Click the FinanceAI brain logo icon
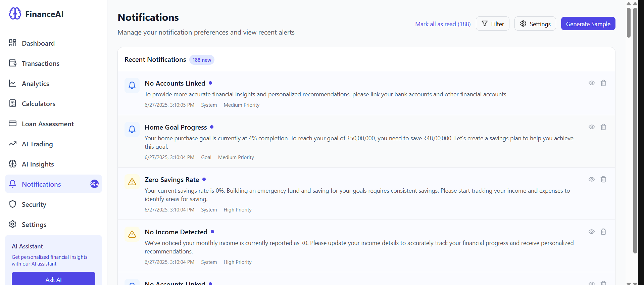Viewport: 644px width, 285px height. (15, 14)
